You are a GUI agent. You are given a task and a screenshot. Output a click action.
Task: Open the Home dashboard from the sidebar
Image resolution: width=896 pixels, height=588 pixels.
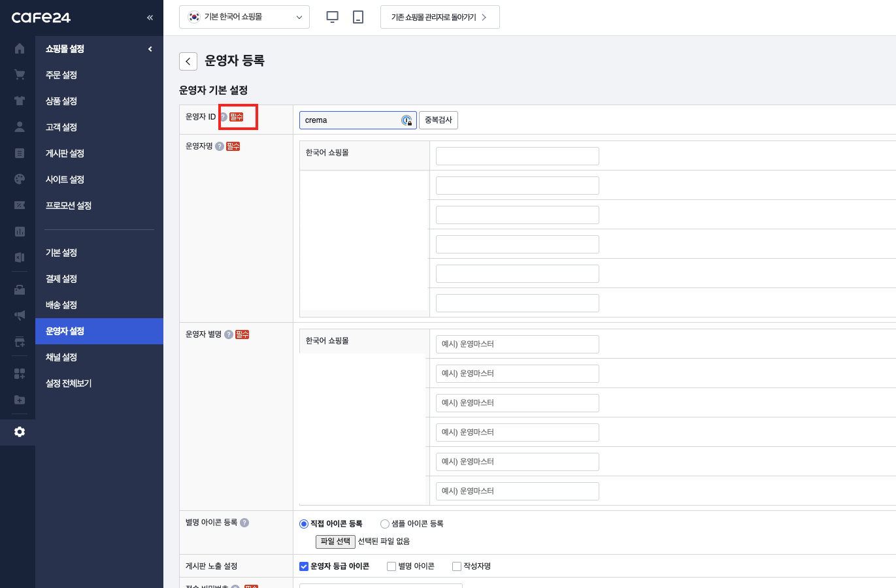click(19, 48)
